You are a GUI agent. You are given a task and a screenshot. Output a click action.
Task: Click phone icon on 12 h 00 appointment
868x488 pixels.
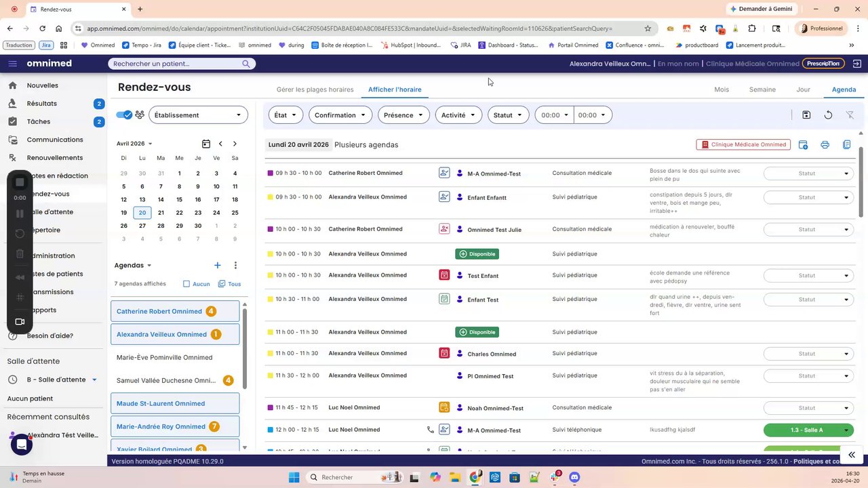[x=430, y=430]
